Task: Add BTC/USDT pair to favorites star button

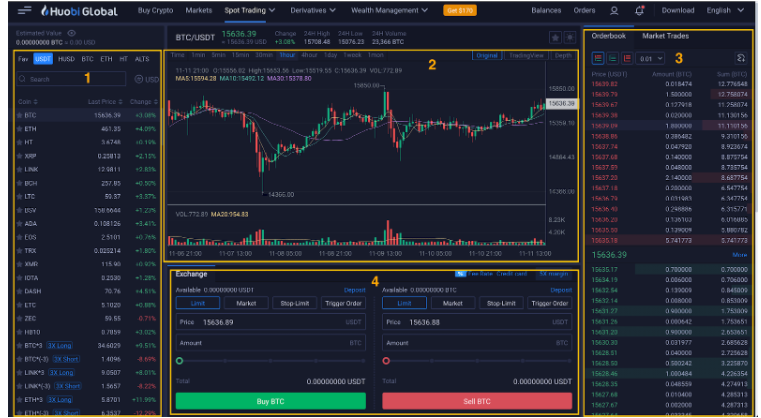Action: pos(555,37)
